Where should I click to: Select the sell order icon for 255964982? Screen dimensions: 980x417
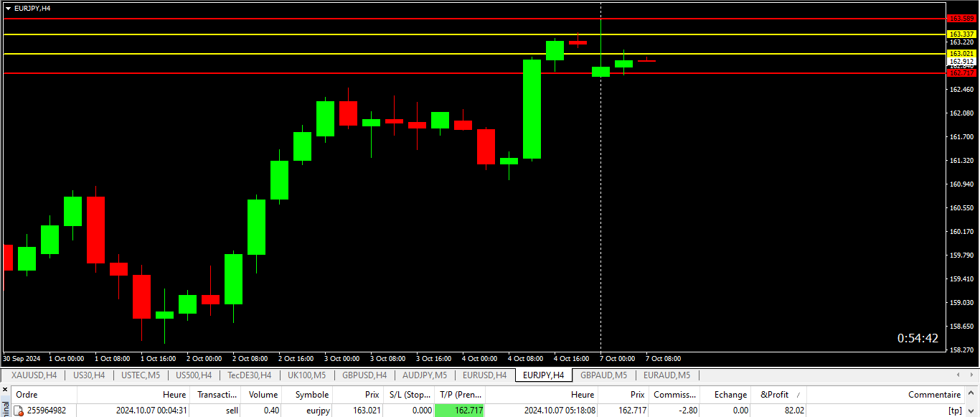pos(19,411)
